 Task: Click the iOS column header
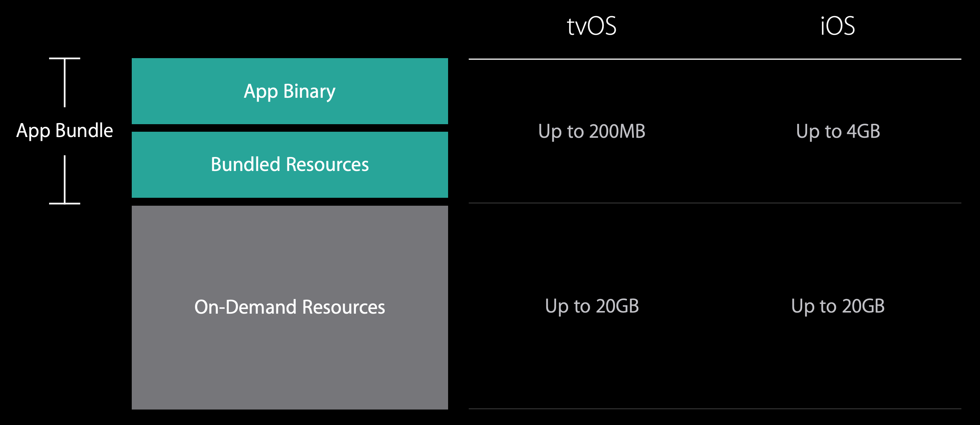tap(837, 26)
